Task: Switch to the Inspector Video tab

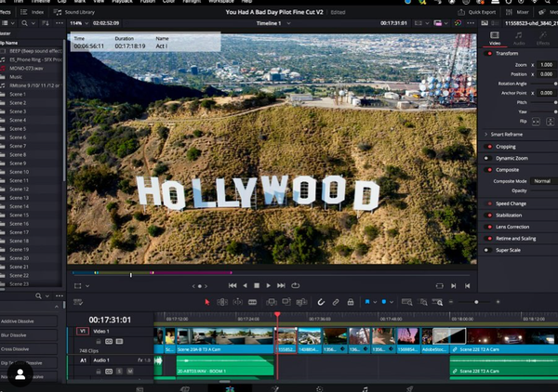Action: (x=495, y=38)
